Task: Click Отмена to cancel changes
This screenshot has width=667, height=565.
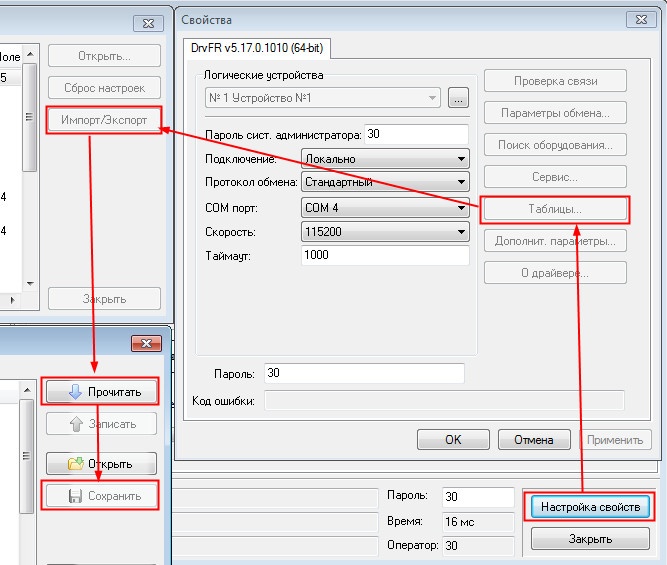Action: pos(533,439)
